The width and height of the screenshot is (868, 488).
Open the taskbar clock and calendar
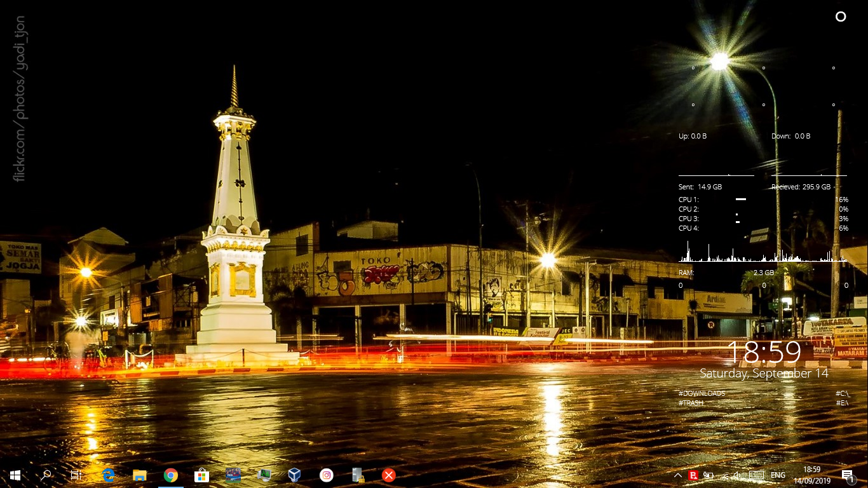click(811, 475)
